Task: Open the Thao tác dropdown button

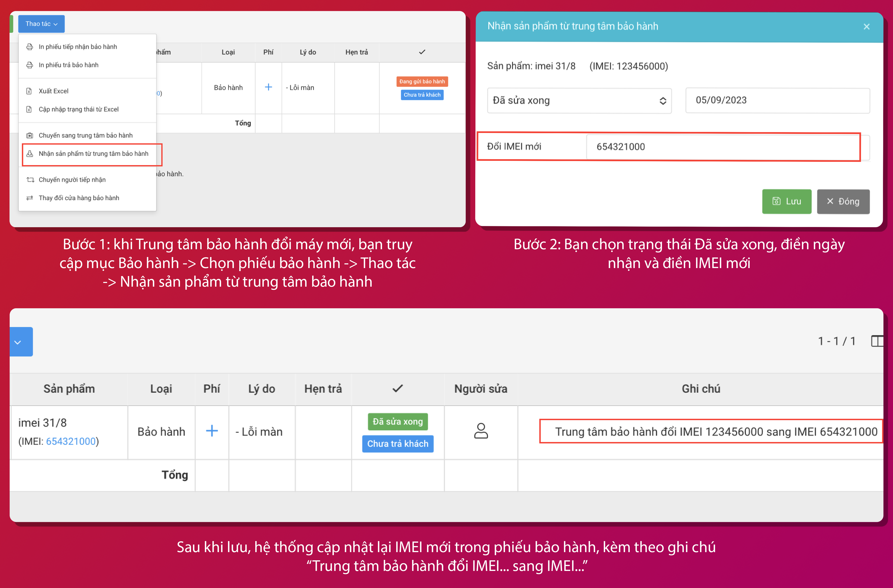Action: click(x=41, y=24)
